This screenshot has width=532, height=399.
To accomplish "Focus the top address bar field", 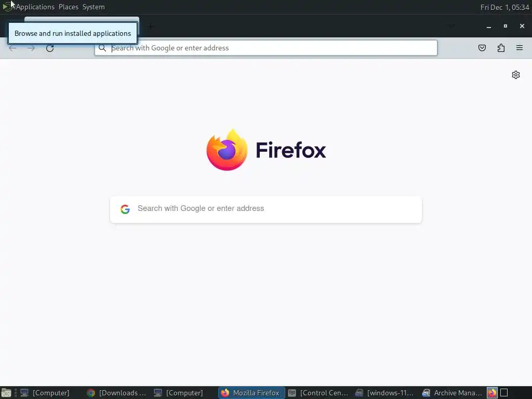I will coord(266,48).
